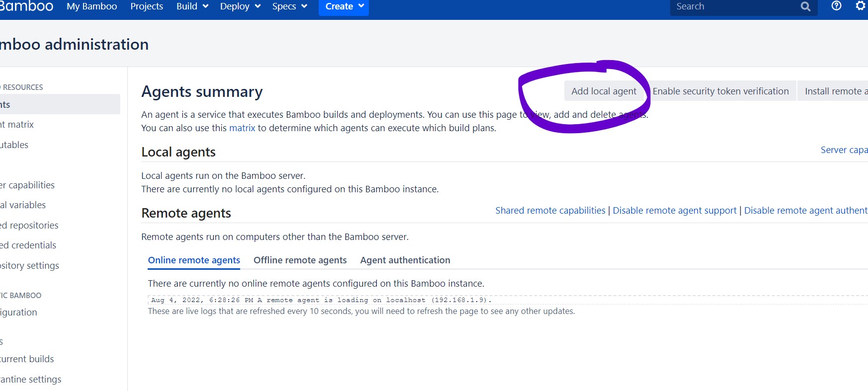
Task: Expand the Build dropdown menu
Action: [192, 6]
